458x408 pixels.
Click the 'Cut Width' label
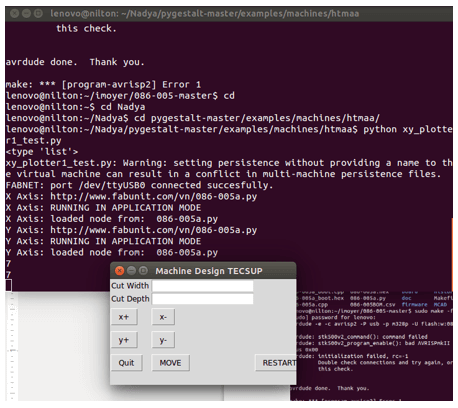pyautogui.click(x=130, y=286)
